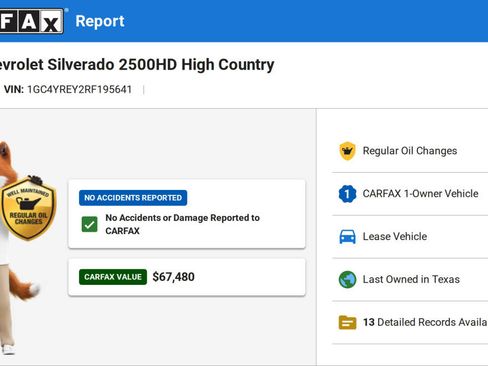Open the CARFAX 1-Owner Vehicle item
The width and height of the screenshot is (488, 366).
[x=410, y=194]
